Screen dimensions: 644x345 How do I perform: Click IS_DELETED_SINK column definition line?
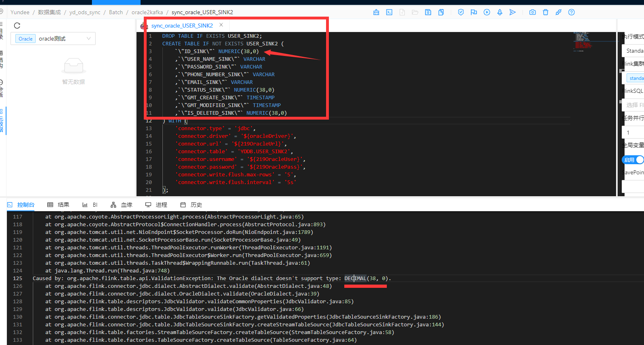pos(231,113)
